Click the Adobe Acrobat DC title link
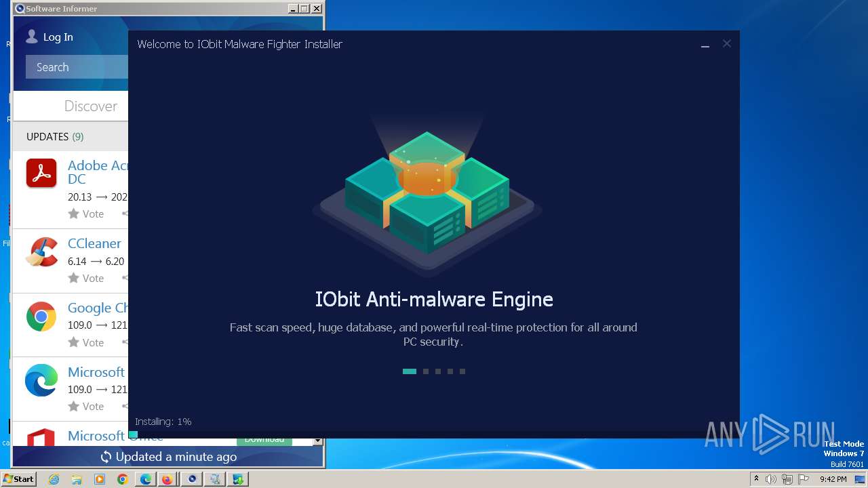 click(98, 172)
